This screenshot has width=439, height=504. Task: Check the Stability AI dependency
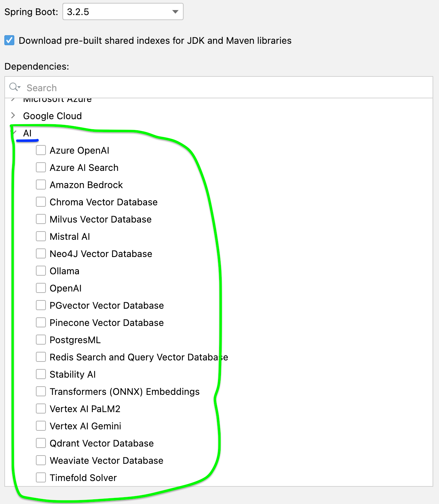[41, 374]
